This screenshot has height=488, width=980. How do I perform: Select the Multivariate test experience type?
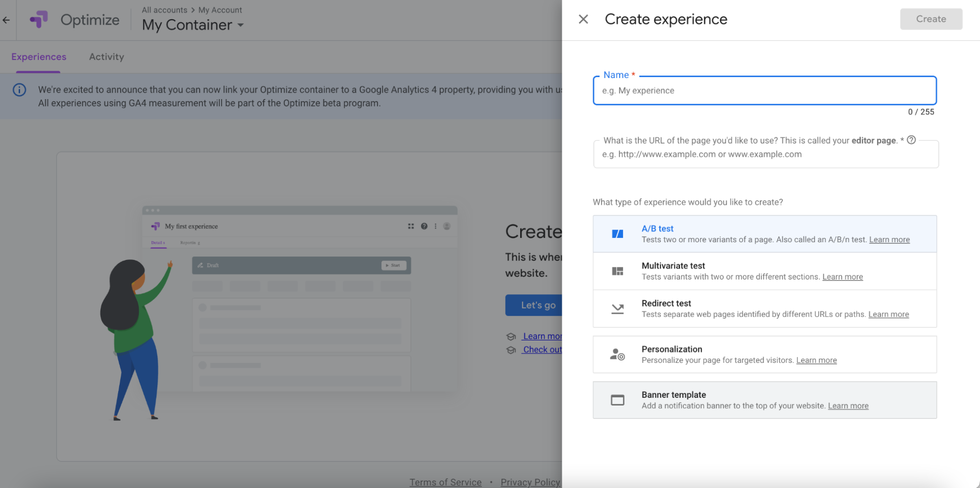coord(764,271)
